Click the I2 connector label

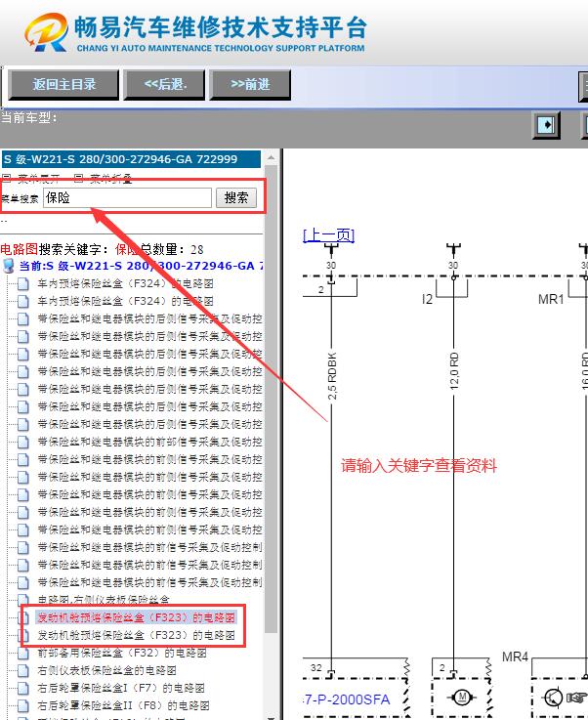point(428,299)
